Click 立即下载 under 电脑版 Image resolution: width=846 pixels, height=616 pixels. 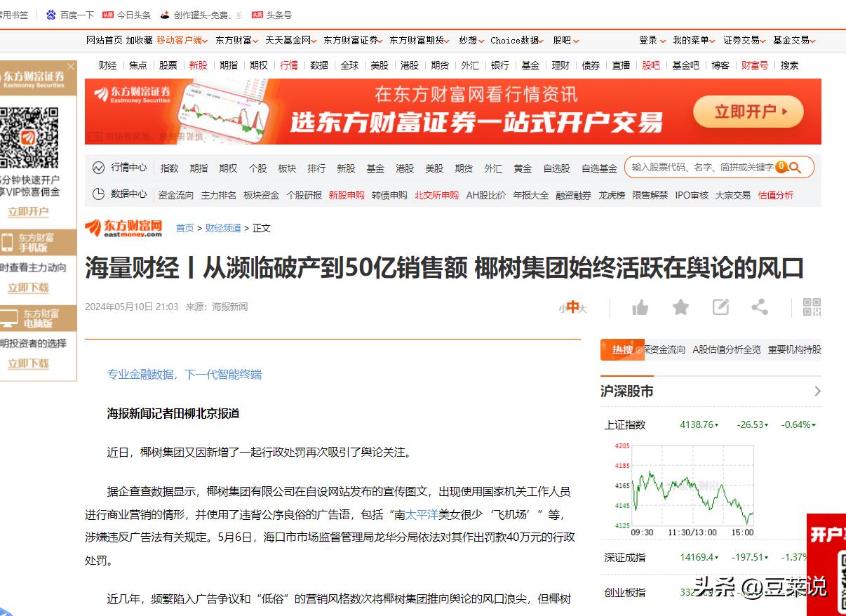28,363
